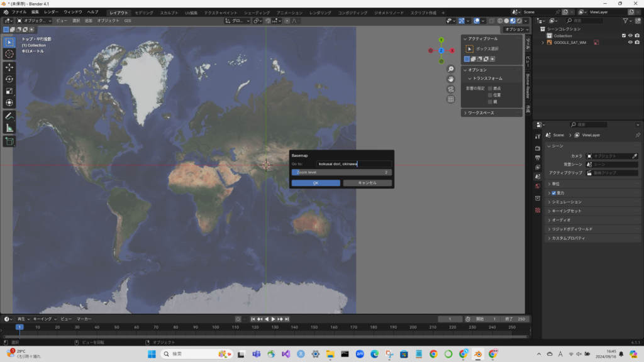644x362 pixels.
Task: Click キャンセル in the Basemap dialog
Action: (367, 183)
